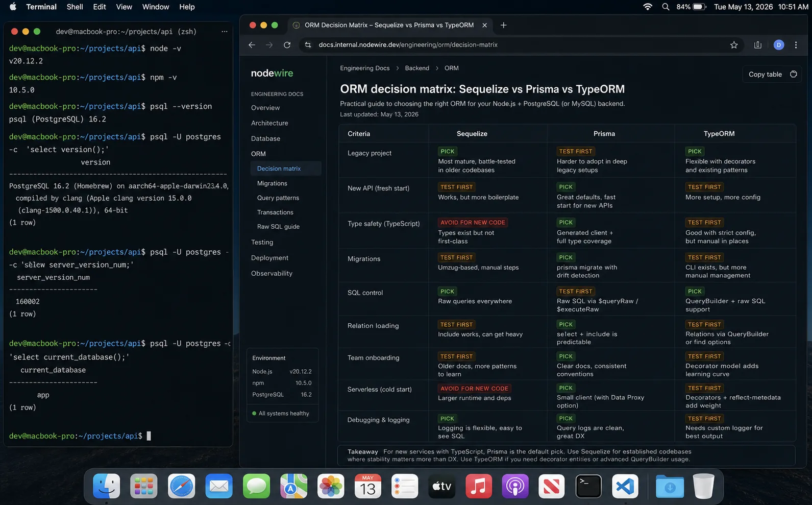Open Architecture in docs sidebar
Screen dimensions: 812x505
[x=269, y=123]
